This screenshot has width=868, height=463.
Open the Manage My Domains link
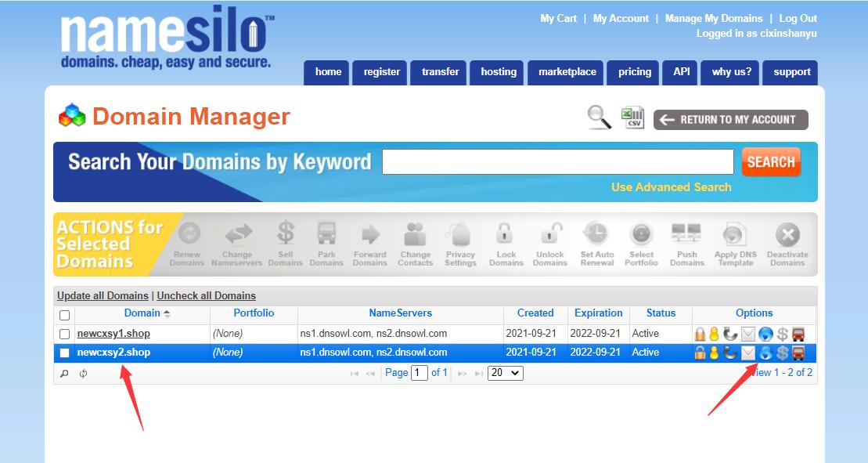pos(714,18)
